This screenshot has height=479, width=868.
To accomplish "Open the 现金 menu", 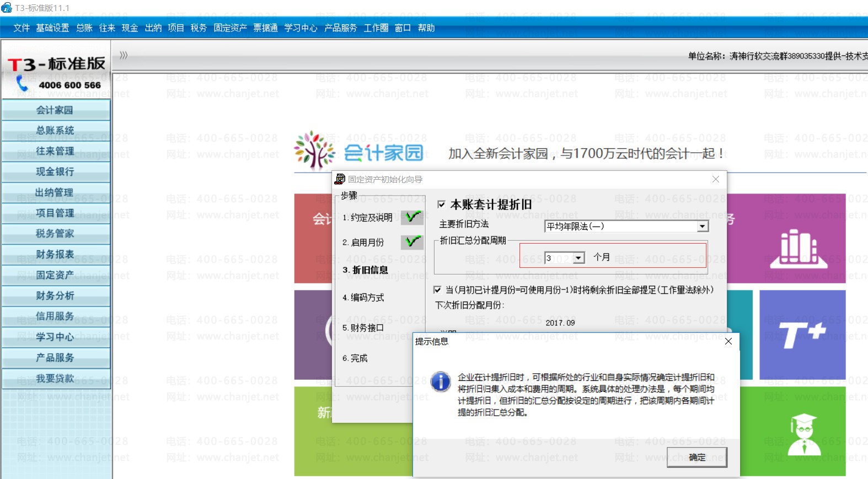I will coord(130,28).
